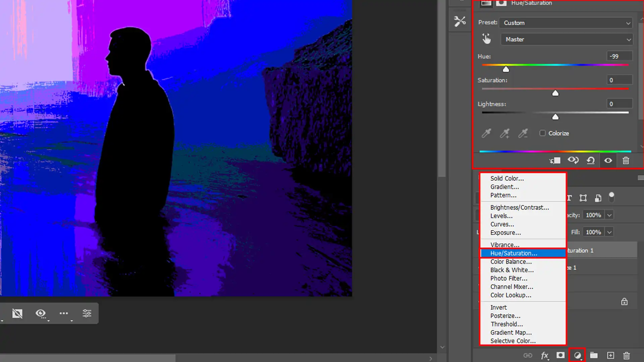
Task: Open the adjustment layer icon at panel bottom
Action: 577,355
